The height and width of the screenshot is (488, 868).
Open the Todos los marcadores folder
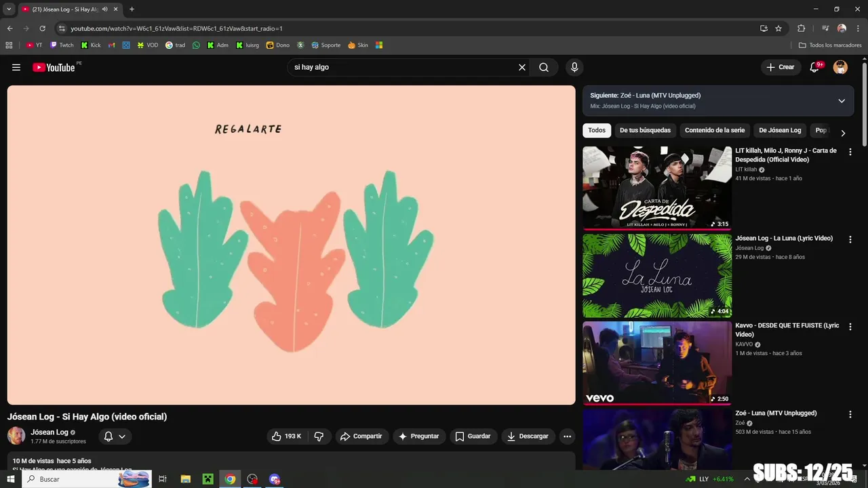(830, 45)
